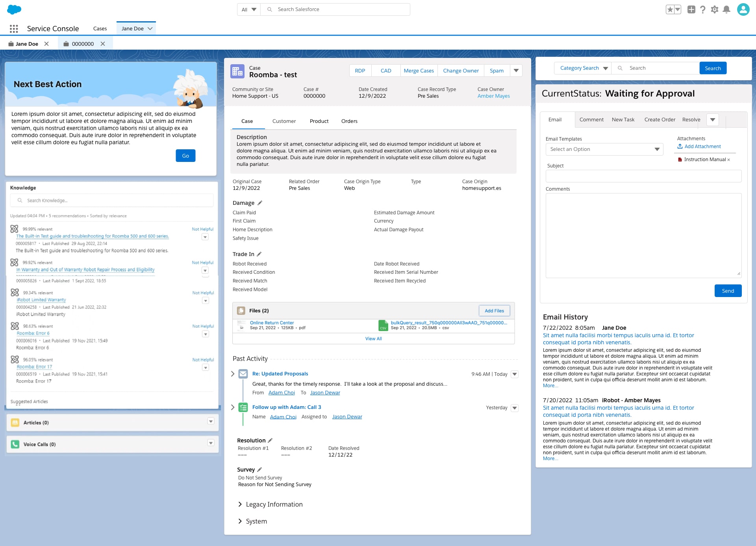The height and width of the screenshot is (546, 756).
Task: Expand the Re: Updated Proposals activity
Action: pos(233,374)
